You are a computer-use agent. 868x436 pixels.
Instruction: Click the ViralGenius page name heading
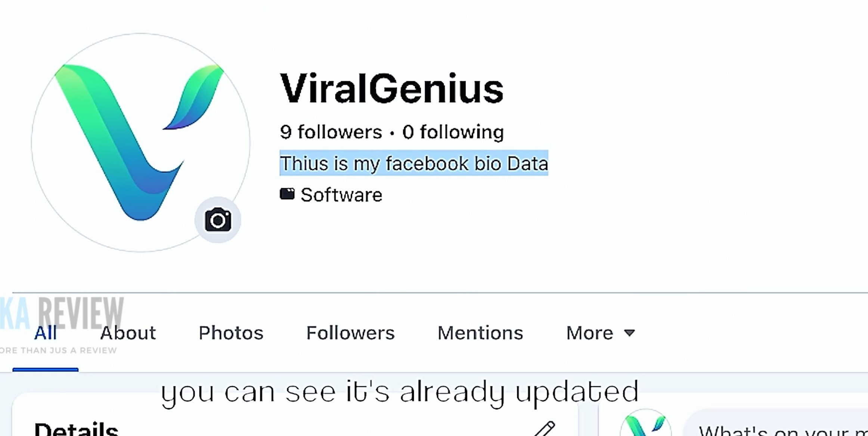click(391, 89)
